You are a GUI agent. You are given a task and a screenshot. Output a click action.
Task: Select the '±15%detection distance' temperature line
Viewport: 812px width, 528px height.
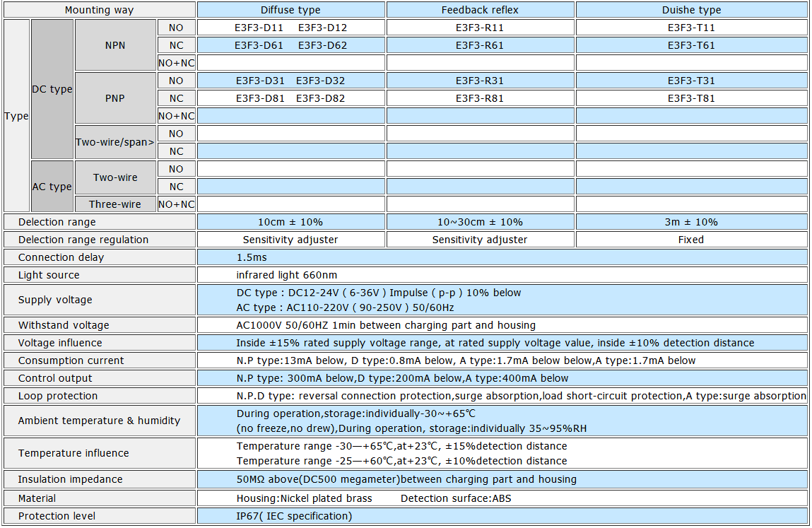(401, 445)
